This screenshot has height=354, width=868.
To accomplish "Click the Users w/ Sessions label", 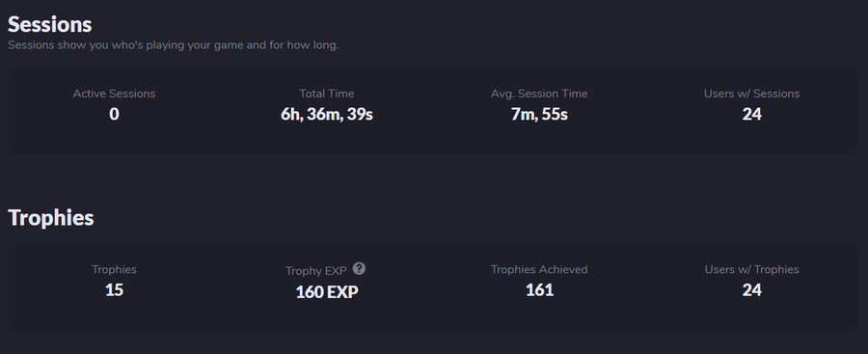I will [x=751, y=94].
